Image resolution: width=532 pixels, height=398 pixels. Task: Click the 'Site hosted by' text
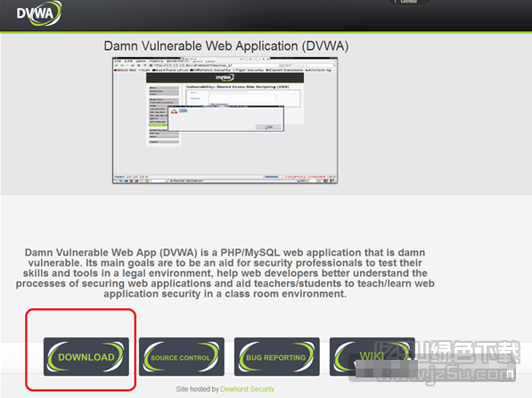coord(198,389)
